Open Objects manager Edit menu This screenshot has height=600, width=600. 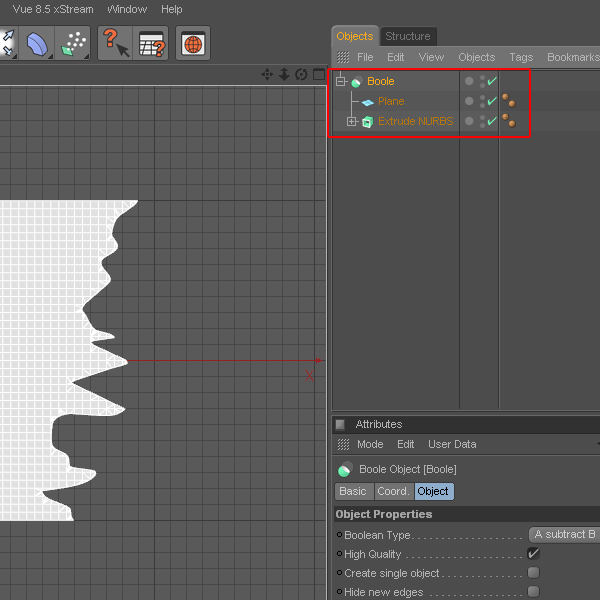pos(395,57)
